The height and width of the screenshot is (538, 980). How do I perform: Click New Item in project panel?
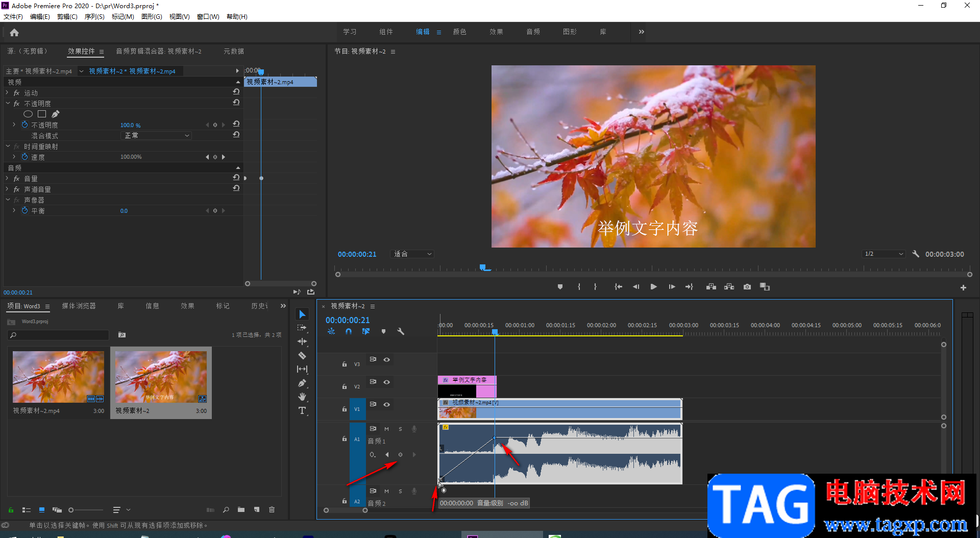[257, 509]
